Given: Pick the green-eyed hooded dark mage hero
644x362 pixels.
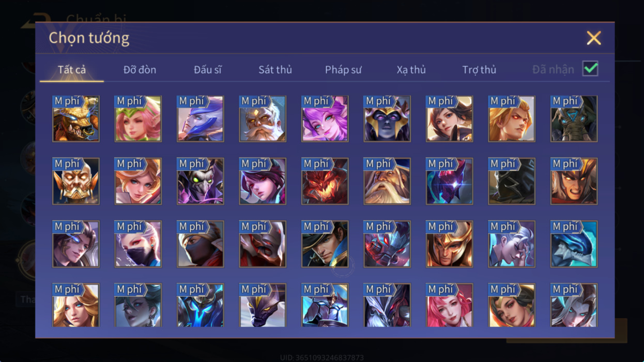Looking at the screenshot, I should (x=201, y=181).
